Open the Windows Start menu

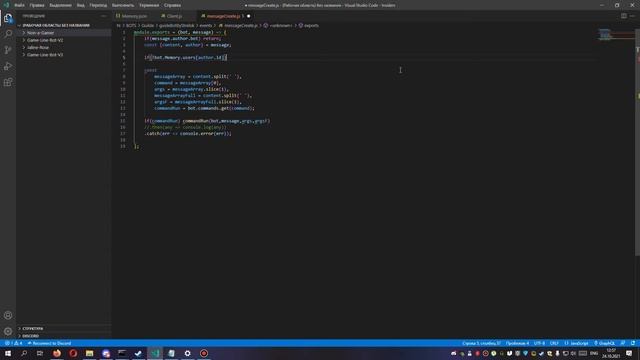pyautogui.click(x=8, y=353)
